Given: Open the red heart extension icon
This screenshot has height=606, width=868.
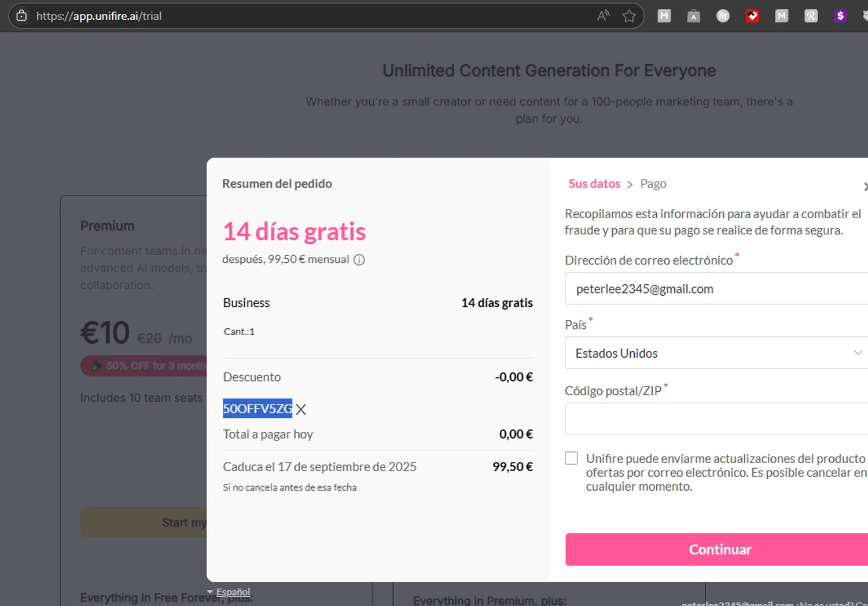Looking at the screenshot, I should pos(752,16).
